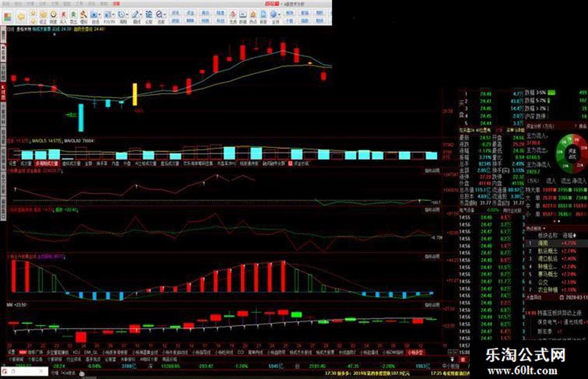
Task: Open the 个股新闻 bottom info tab
Action: pos(16,360)
